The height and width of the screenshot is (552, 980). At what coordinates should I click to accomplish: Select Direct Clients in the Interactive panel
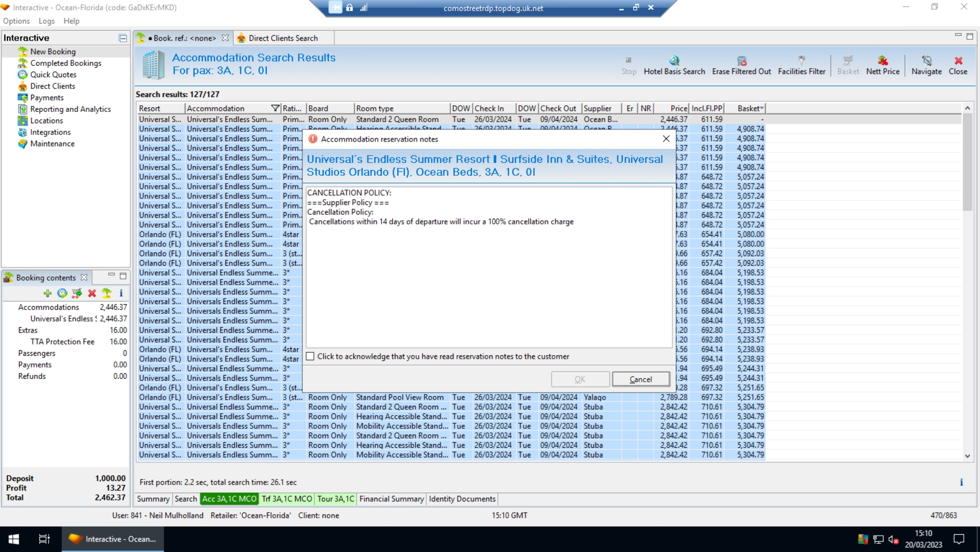point(53,86)
